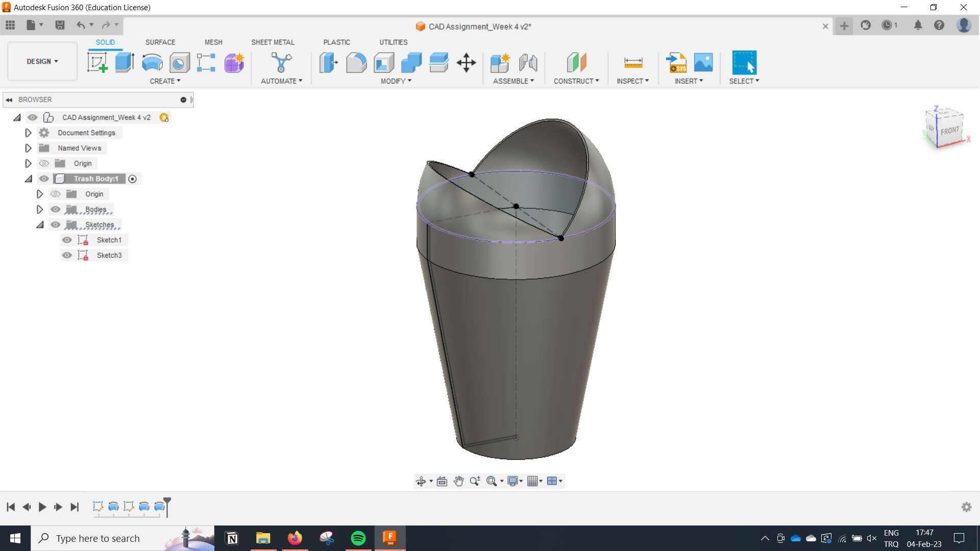
Task: Open the Data Panel grid icon
Action: (10, 25)
